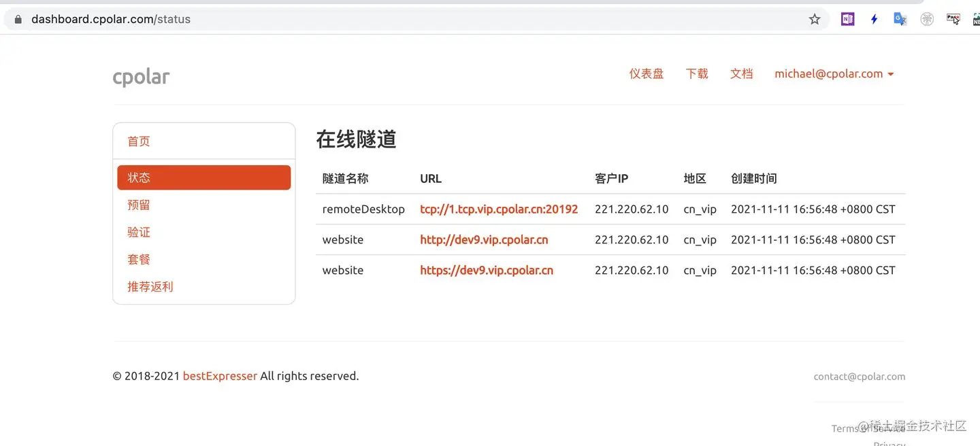This screenshot has height=446, width=980.
Task: Click the 隧道名称 column header
Action: 345,178
